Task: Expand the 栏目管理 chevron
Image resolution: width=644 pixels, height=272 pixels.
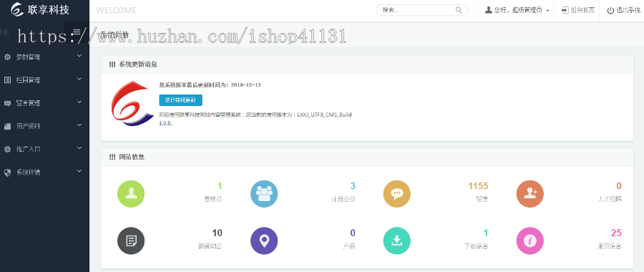Action: tap(79, 79)
